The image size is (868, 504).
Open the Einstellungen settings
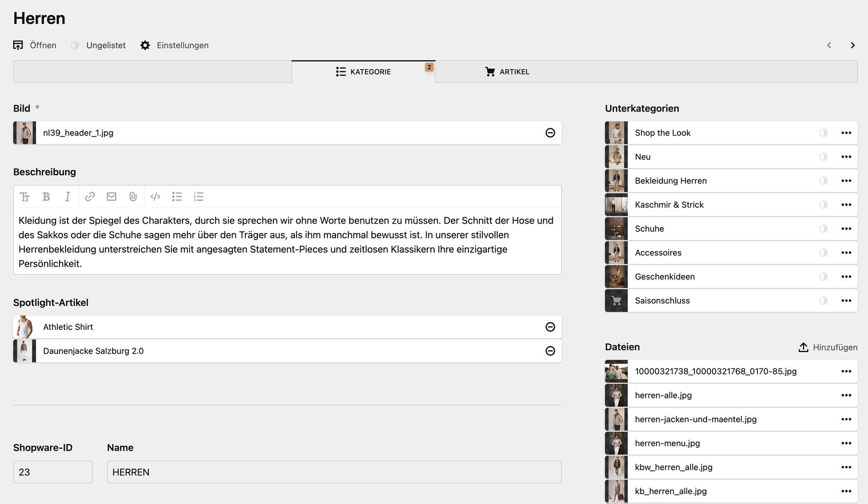[x=175, y=45]
